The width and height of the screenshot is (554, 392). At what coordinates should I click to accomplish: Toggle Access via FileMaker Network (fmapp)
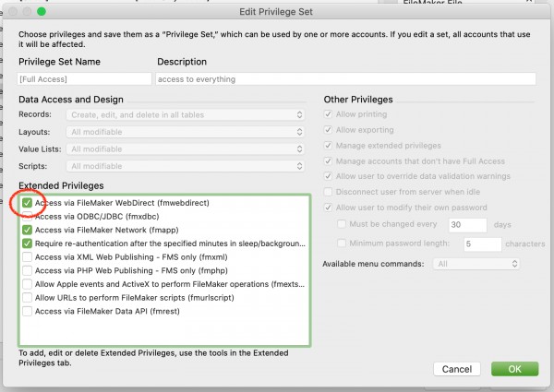27,230
